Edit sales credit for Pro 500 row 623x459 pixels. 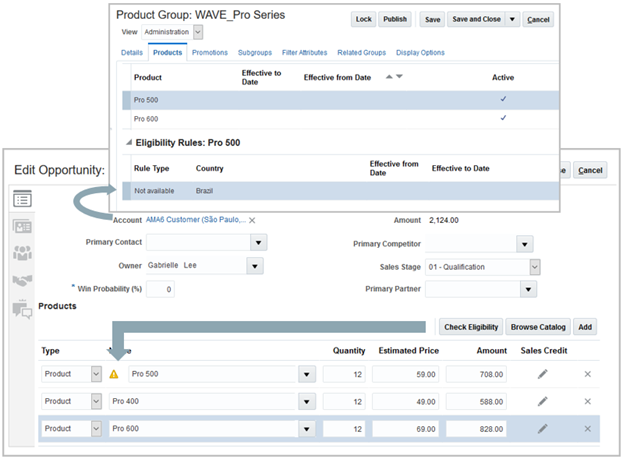click(542, 374)
